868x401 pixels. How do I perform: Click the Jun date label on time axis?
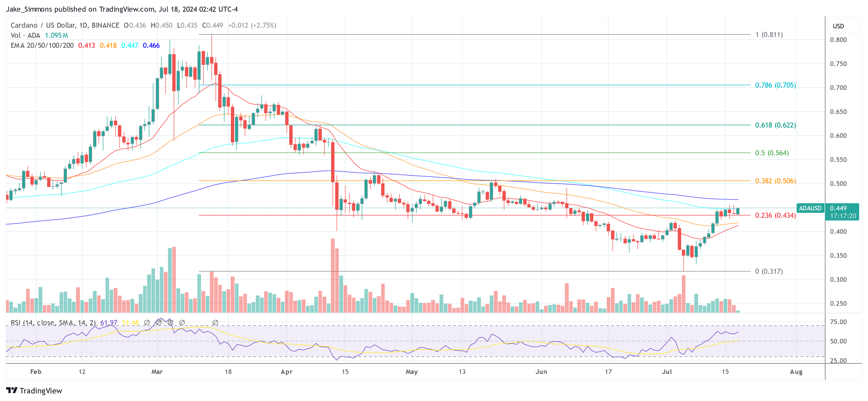[x=541, y=372]
